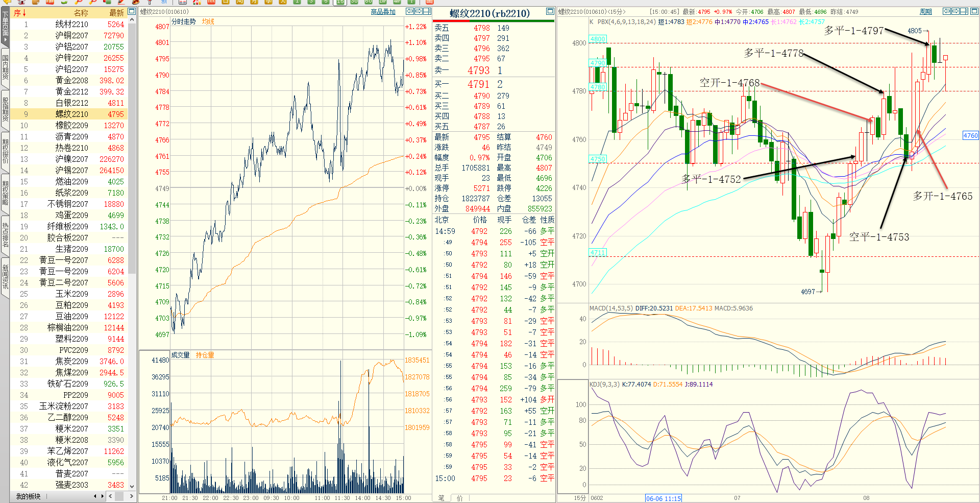Select 苯乙烯2207 row in quote list
The height and width of the screenshot is (503, 980).
tap(68, 451)
